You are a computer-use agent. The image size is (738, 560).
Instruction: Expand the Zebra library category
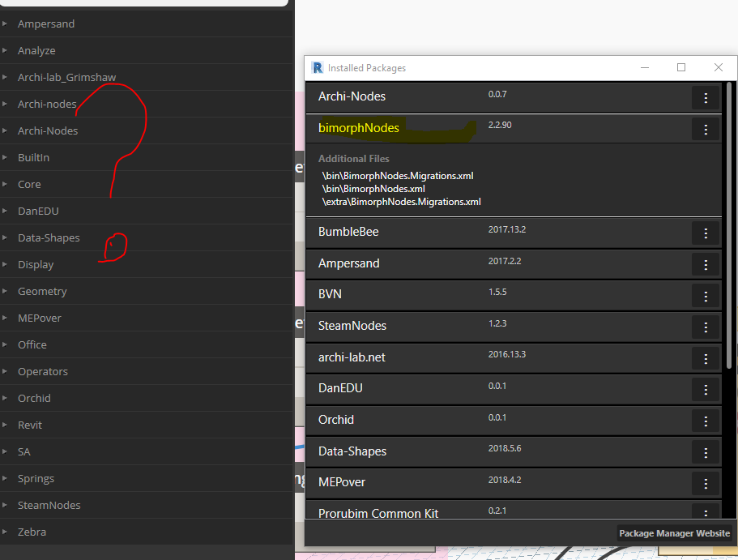(4, 532)
